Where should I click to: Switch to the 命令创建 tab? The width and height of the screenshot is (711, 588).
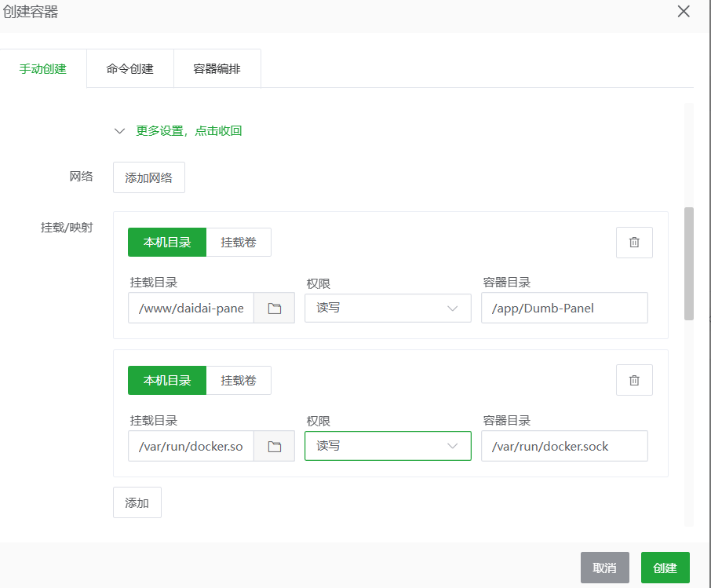(x=129, y=69)
